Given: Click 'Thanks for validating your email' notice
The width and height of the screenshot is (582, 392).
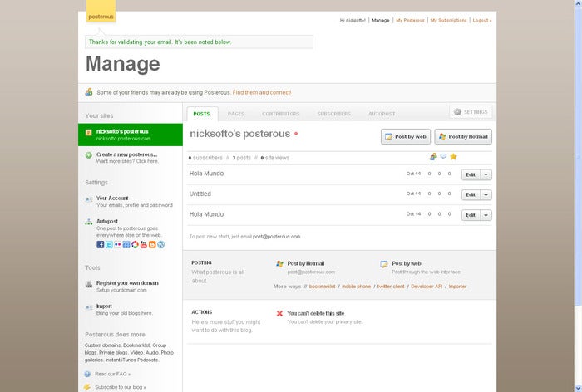Looking at the screenshot, I should (199, 42).
